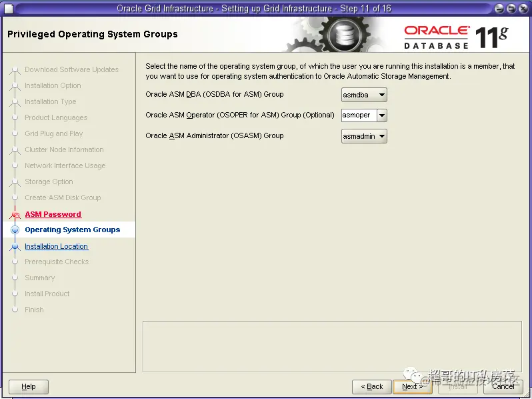Click the Download Software Updates step

click(x=71, y=69)
